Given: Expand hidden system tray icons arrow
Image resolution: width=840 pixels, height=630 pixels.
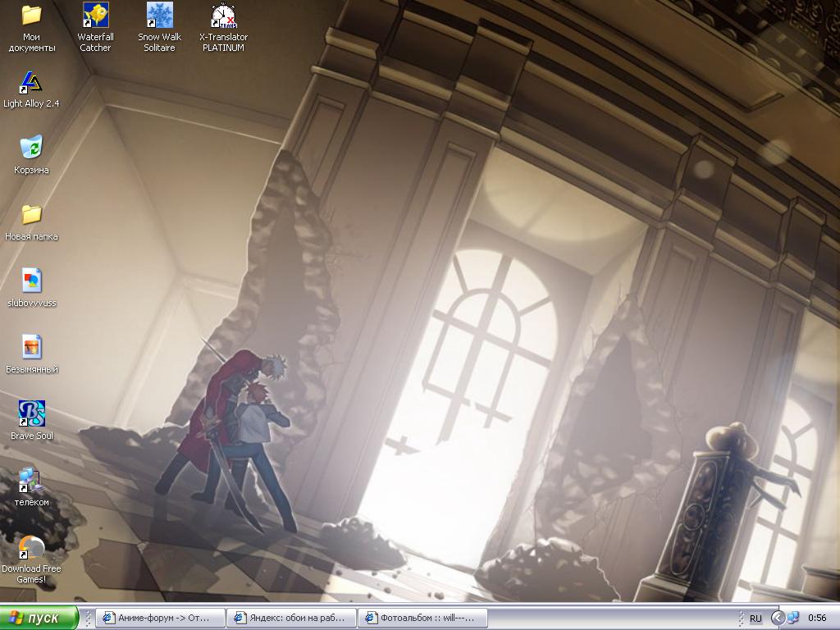Looking at the screenshot, I should pos(778,619).
